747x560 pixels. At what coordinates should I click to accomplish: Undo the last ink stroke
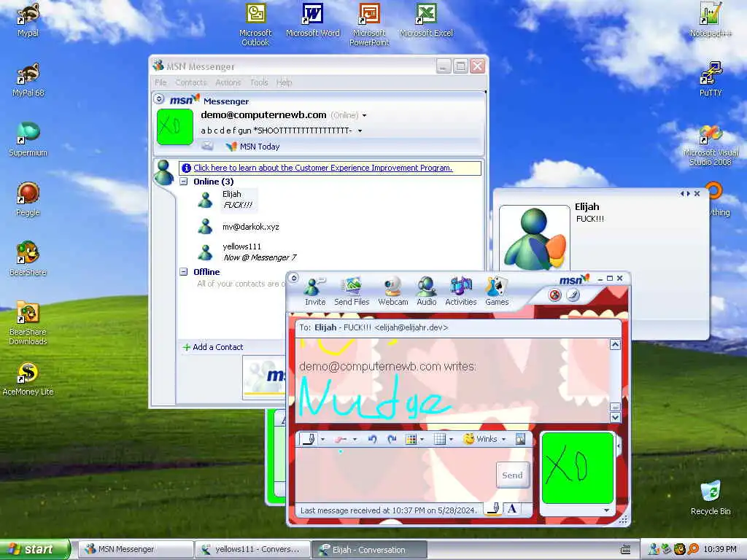pos(372,439)
